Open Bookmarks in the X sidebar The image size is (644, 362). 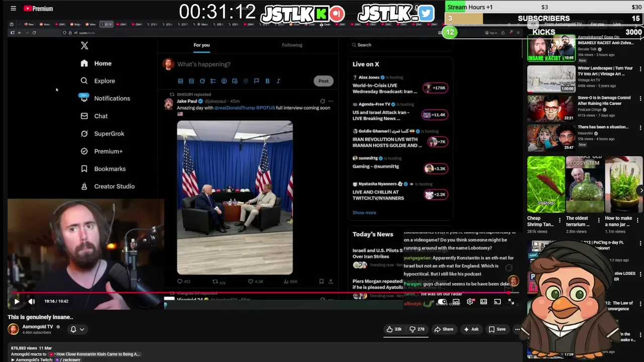point(103,169)
